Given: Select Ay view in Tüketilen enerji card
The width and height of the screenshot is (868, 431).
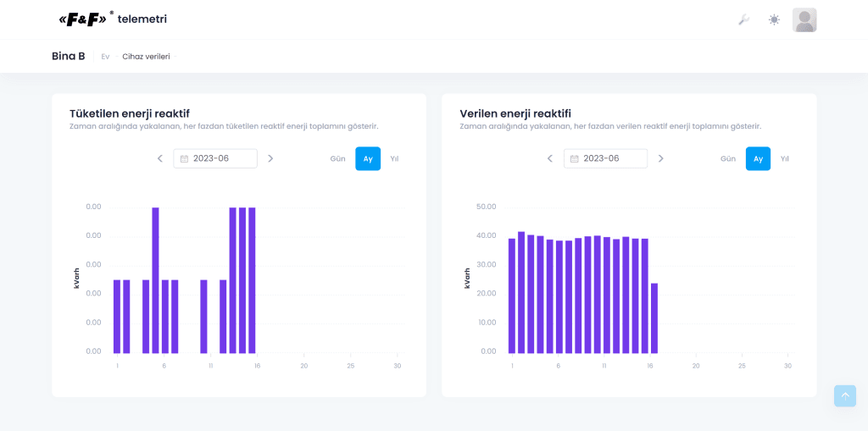Looking at the screenshot, I should pyautogui.click(x=368, y=159).
